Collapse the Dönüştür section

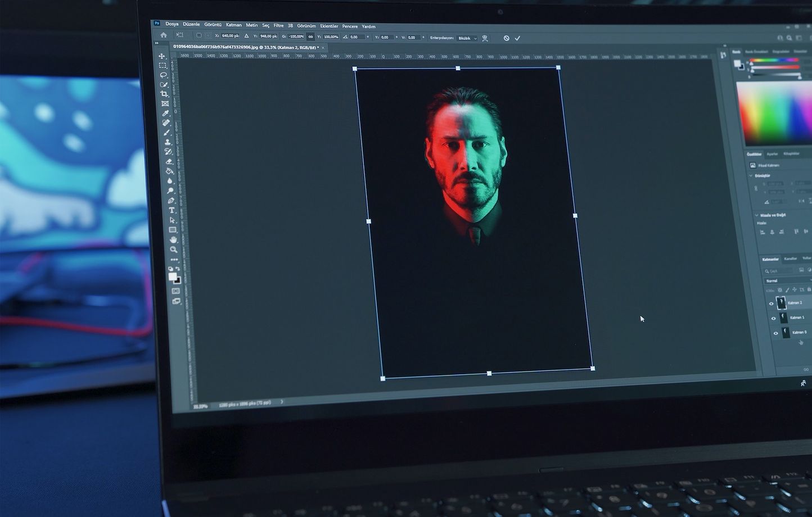pos(751,176)
